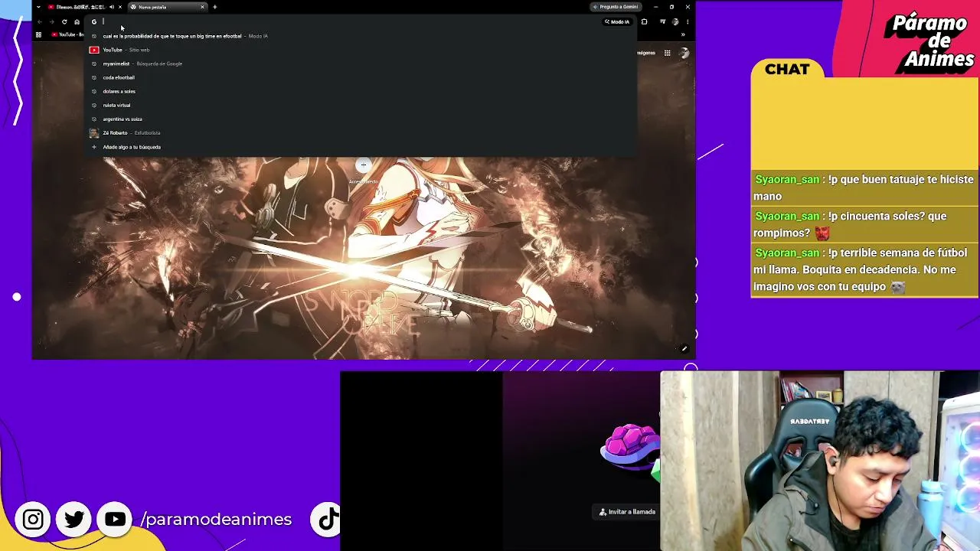Click the customize page pencil icon
Image resolution: width=980 pixels, height=551 pixels.
[684, 349]
